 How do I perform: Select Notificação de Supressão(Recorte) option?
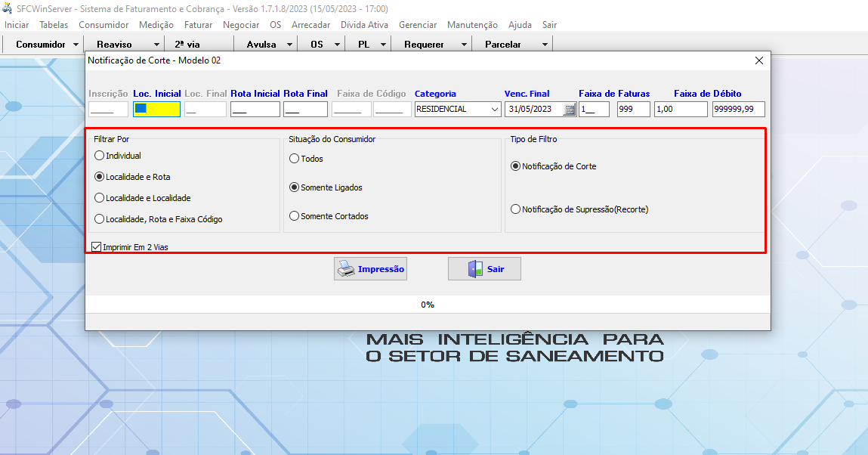tap(516, 209)
